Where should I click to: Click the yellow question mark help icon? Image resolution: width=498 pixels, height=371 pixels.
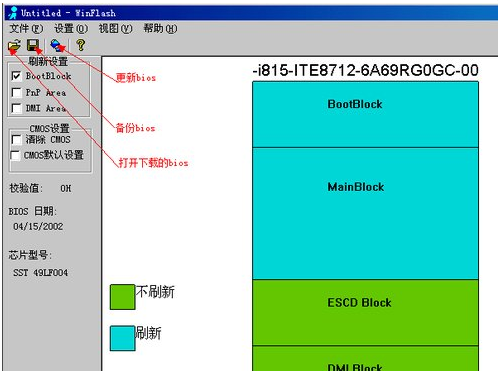click(80, 45)
